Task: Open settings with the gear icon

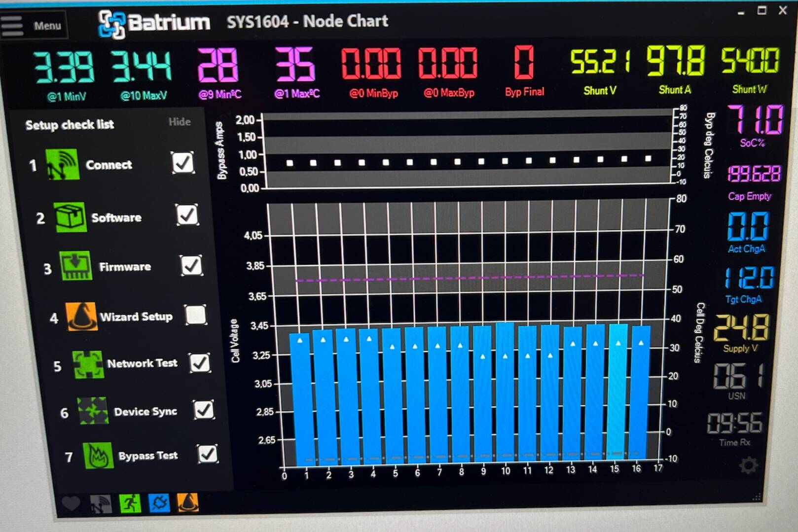Action: (x=748, y=465)
